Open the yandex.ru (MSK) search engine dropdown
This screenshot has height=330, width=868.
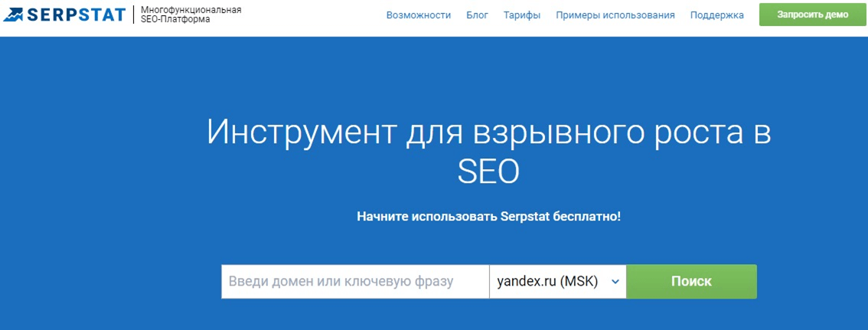tap(557, 281)
